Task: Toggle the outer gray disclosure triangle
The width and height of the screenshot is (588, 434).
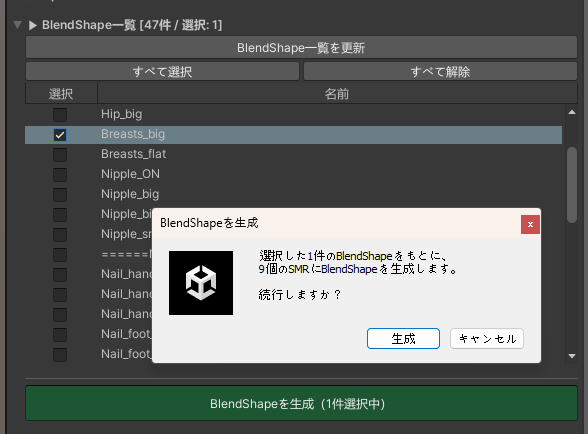Action: coord(17,25)
